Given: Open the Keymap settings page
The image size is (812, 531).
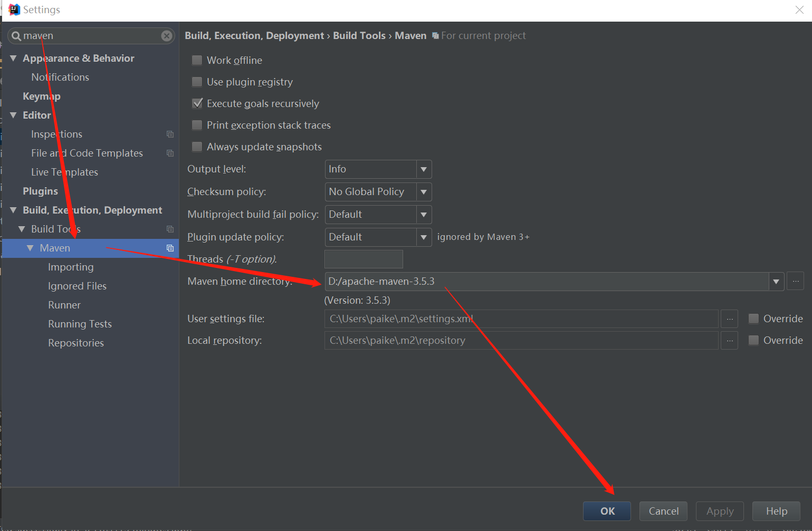Looking at the screenshot, I should click(42, 96).
